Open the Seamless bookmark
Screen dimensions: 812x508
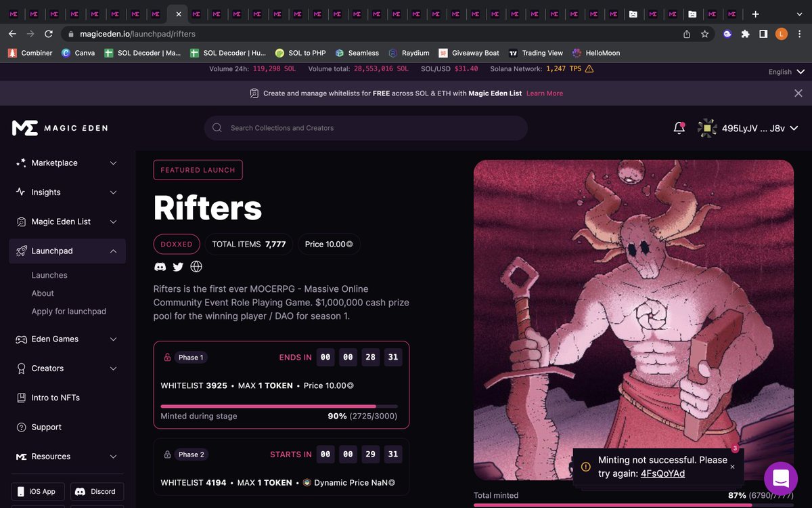point(357,53)
